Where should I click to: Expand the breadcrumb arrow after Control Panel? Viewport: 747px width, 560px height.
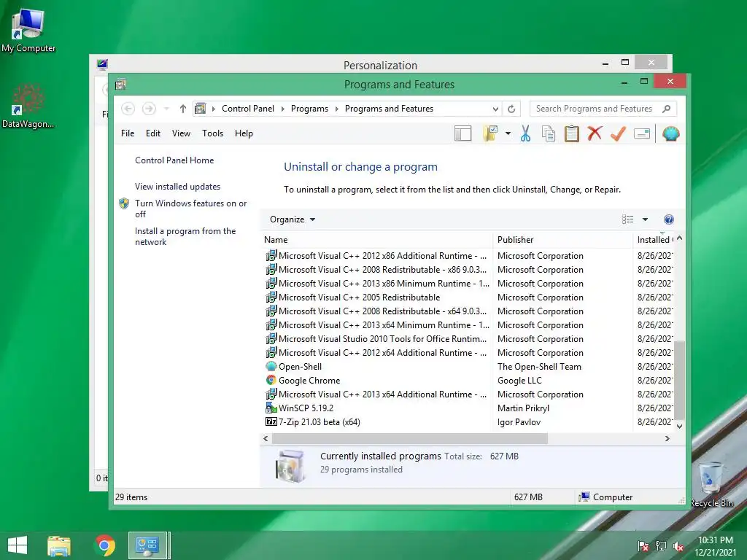(282, 109)
